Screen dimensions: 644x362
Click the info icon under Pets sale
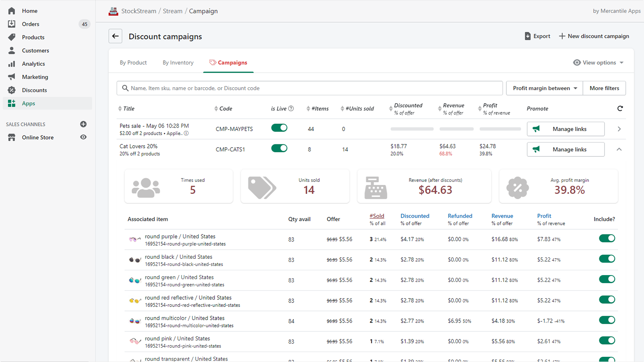coord(186,134)
